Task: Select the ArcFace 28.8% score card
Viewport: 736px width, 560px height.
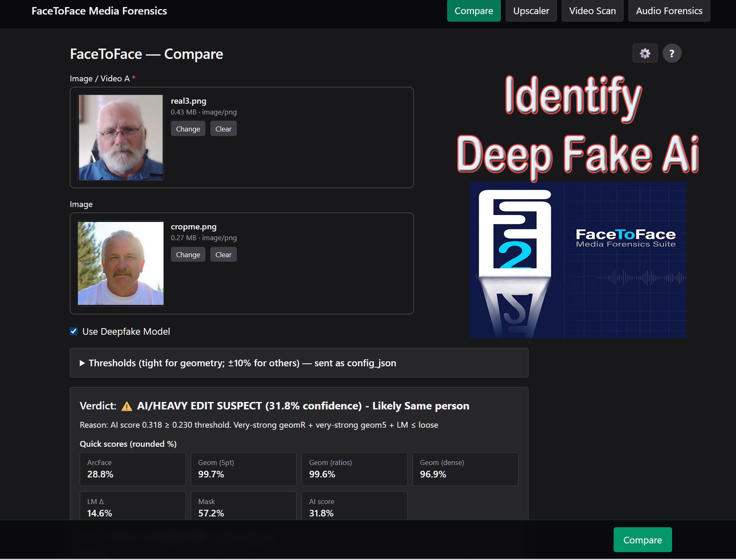Action: (x=133, y=469)
